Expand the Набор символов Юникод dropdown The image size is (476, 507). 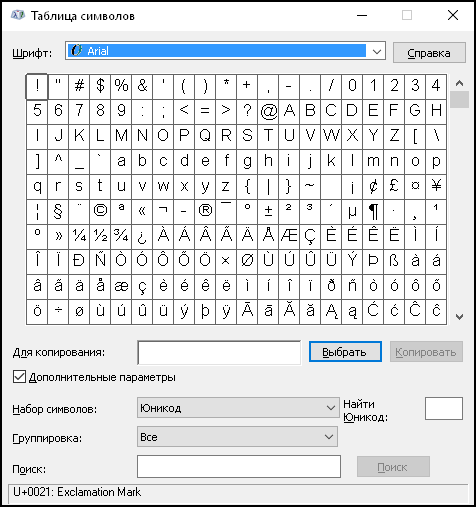[238, 408]
